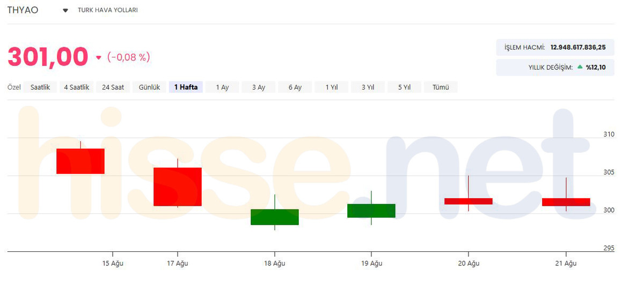Switch chart to 6 Ay range

coord(295,87)
